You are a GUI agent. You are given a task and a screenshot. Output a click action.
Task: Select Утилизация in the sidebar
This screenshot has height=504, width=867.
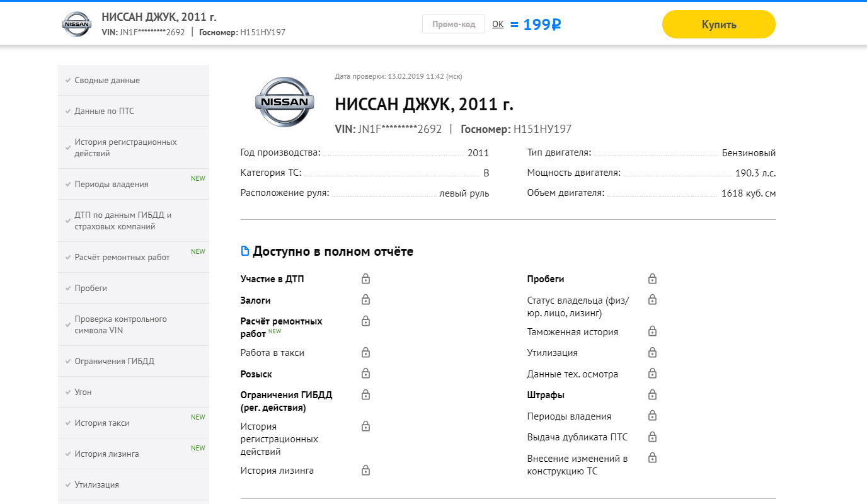tap(134, 484)
